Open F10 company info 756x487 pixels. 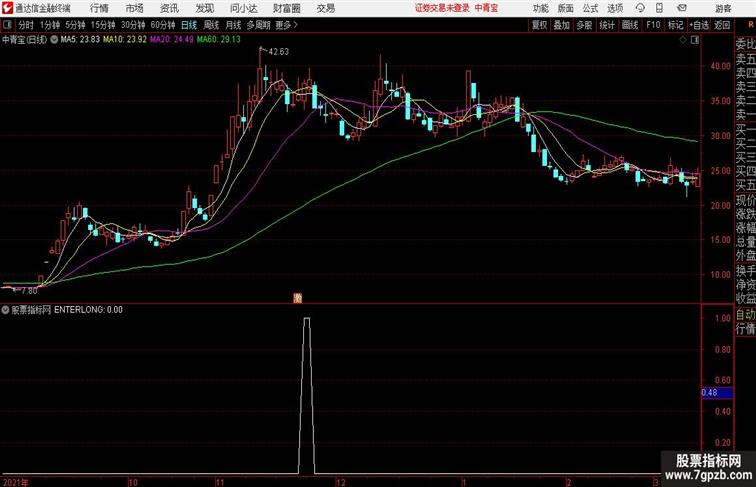coord(653,25)
